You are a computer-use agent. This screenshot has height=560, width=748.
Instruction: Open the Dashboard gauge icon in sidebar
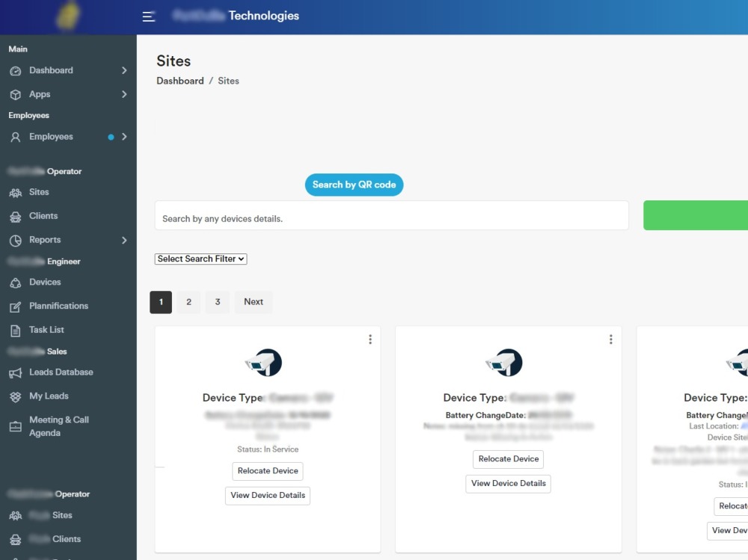[x=15, y=71]
